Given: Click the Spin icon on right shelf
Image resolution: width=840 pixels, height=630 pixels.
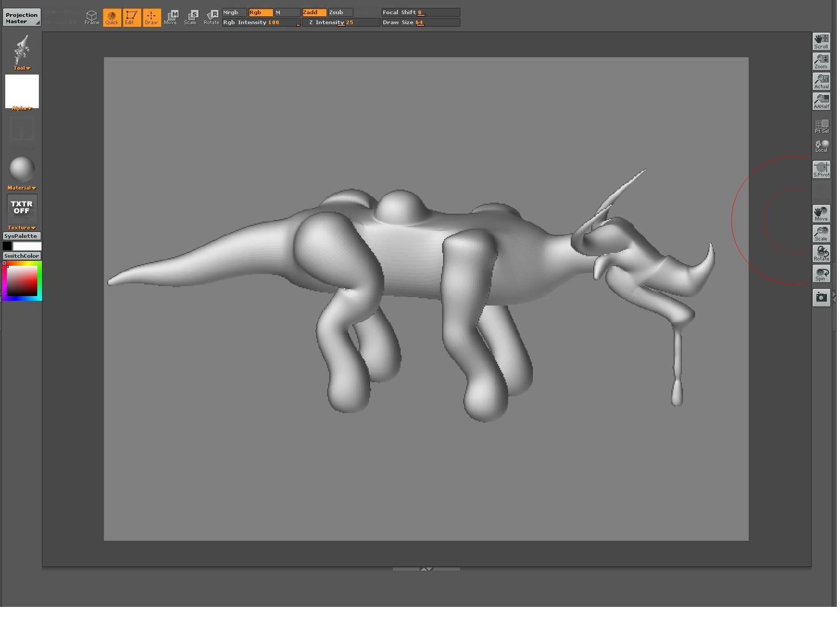Looking at the screenshot, I should [x=821, y=274].
